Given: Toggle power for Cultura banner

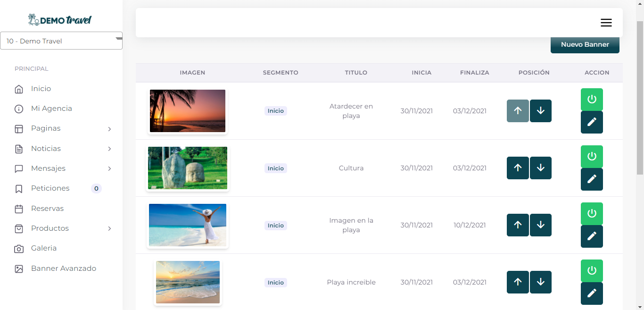Looking at the screenshot, I should [x=592, y=157].
